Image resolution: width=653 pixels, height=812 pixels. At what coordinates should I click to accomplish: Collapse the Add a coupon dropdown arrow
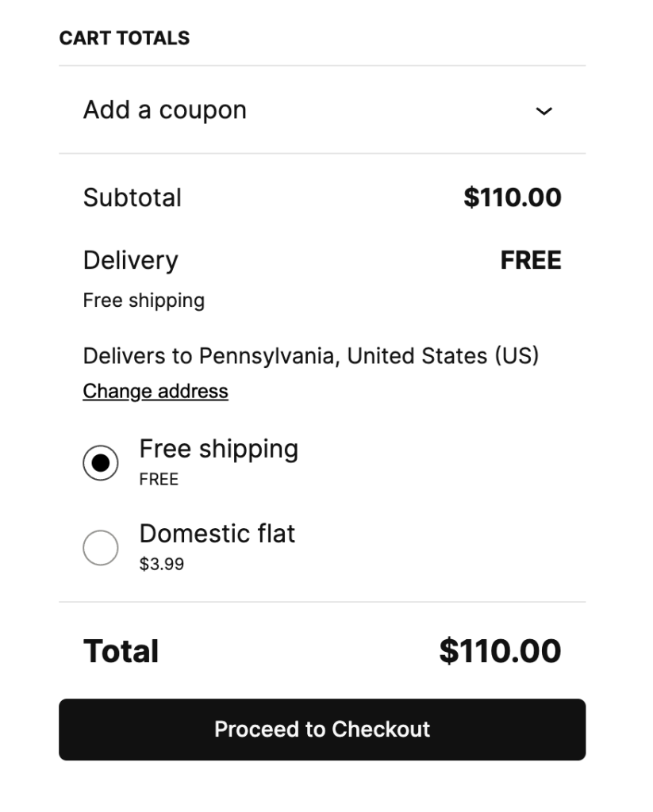coord(544,112)
